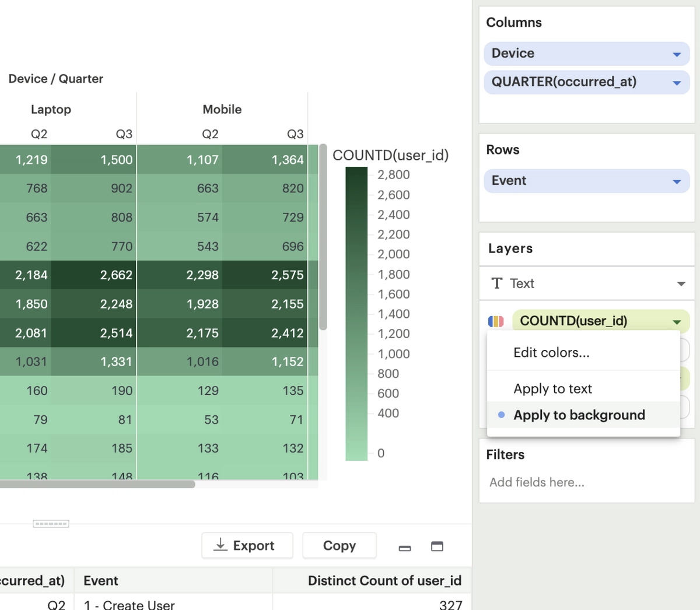The image size is (700, 610).
Task: Click the green COUNTD(user_id) color legend gradient
Action: (356, 309)
